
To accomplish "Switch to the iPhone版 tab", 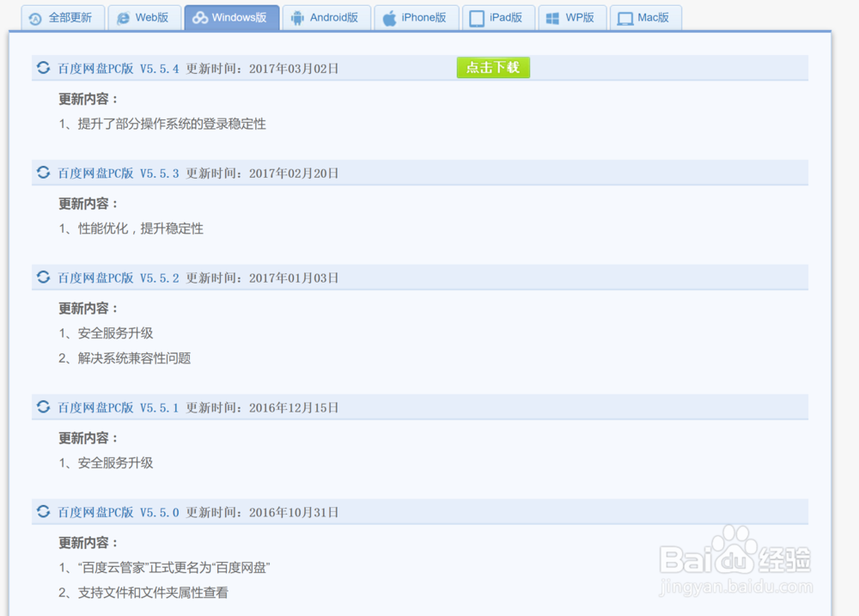I will tap(417, 17).
